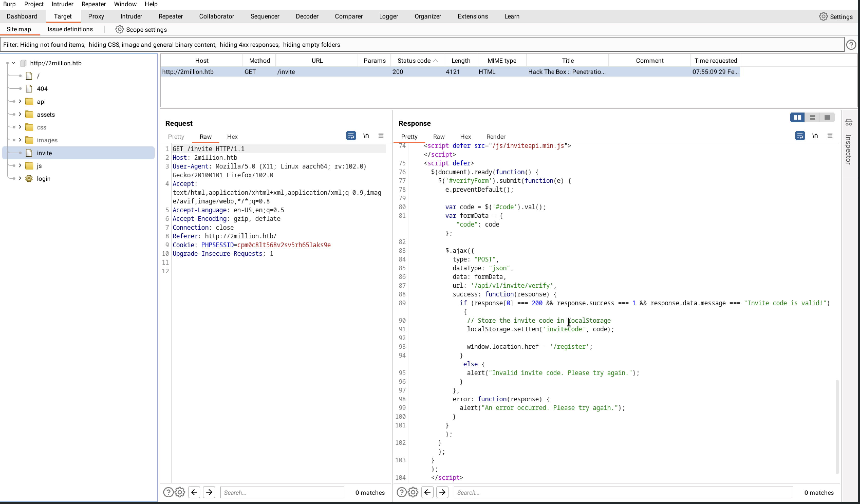Toggle word wrap icon in Response pane

800,136
